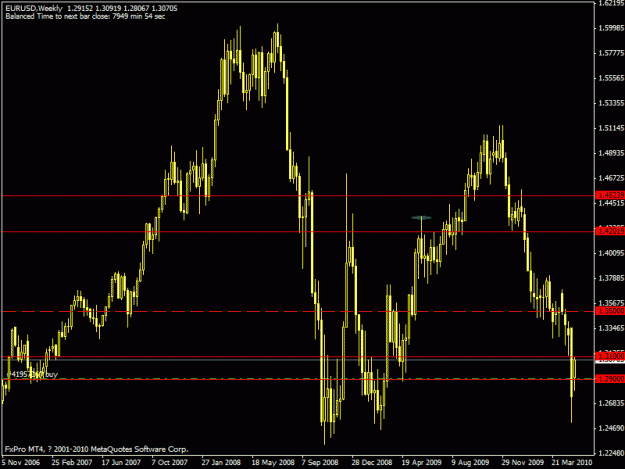Click the 25 Feb 2007 date label
The image size is (625, 469).
pos(72,462)
